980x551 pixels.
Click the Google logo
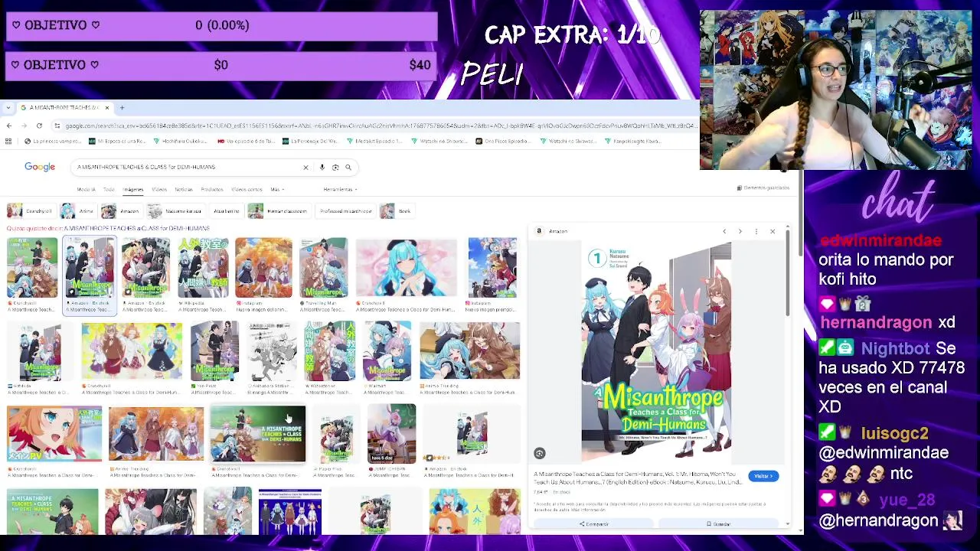tap(40, 167)
